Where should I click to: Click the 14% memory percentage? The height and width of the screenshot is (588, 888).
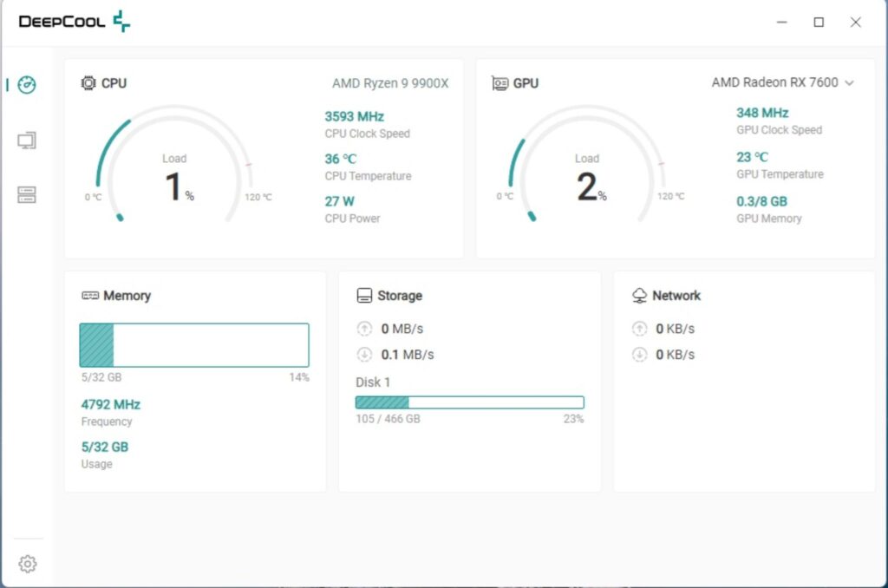tap(299, 377)
